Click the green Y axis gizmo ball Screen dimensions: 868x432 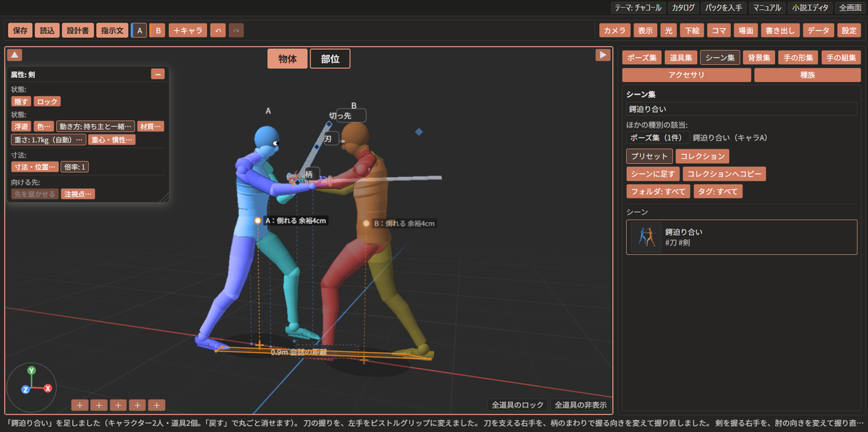pyautogui.click(x=31, y=371)
